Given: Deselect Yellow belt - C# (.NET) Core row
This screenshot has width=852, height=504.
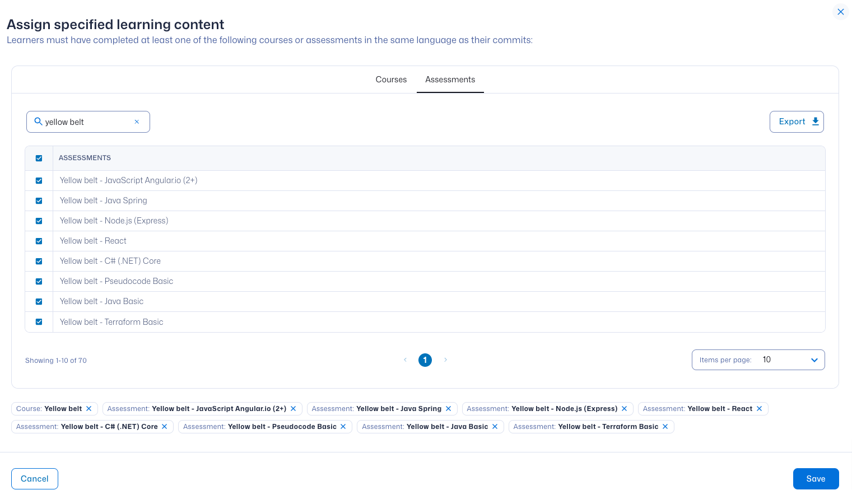Looking at the screenshot, I should pyautogui.click(x=39, y=261).
